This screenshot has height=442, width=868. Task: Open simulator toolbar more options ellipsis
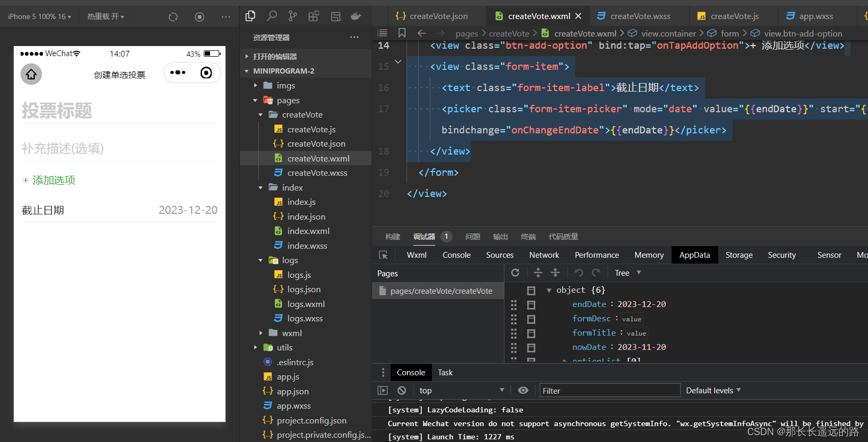tap(226, 17)
